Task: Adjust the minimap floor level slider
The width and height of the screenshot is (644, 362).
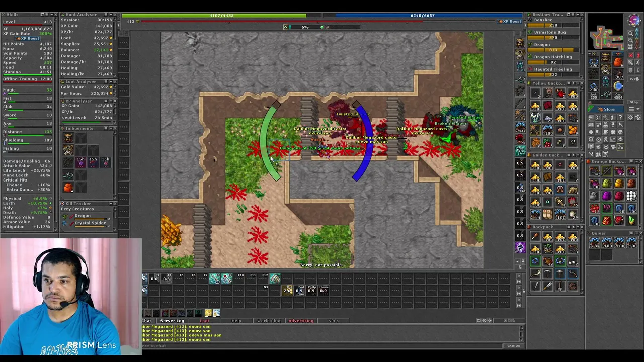Action: 638,39
